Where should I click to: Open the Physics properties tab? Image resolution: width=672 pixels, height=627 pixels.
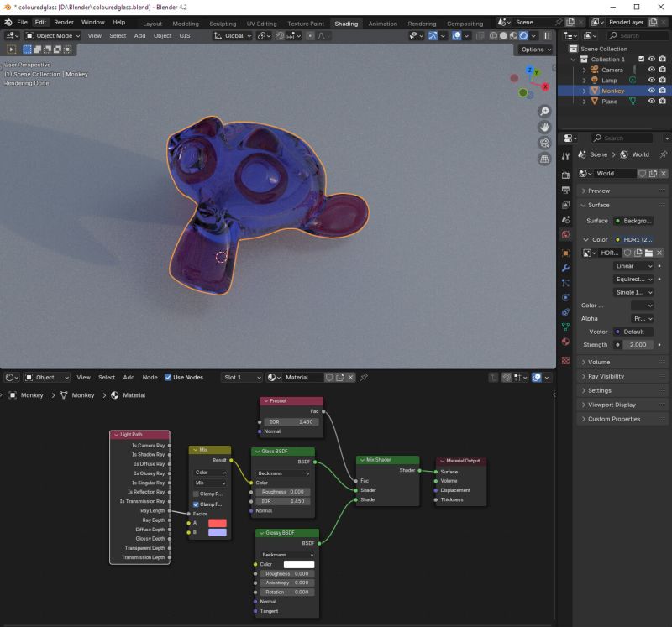pyautogui.click(x=565, y=297)
